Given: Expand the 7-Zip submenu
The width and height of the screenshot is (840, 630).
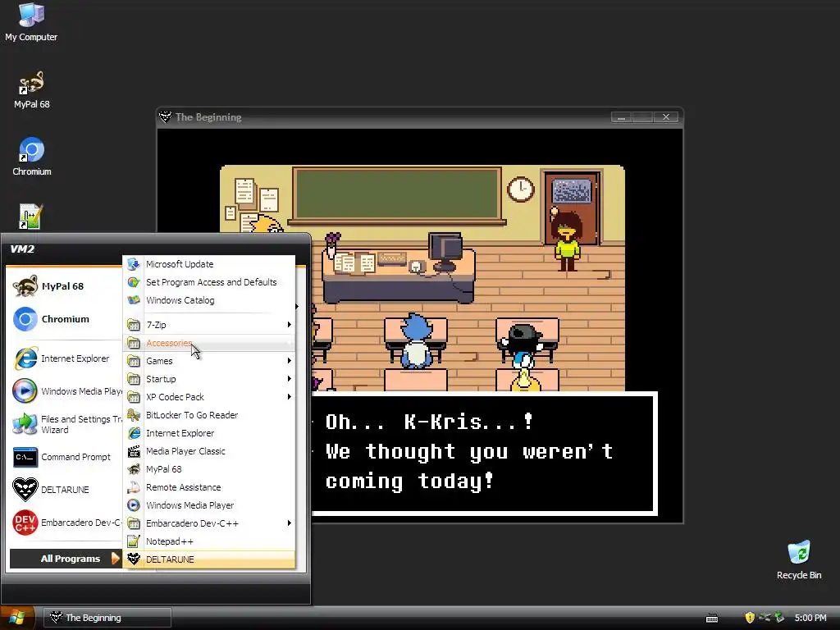Looking at the screenshot, I should [x=209, y=325].
